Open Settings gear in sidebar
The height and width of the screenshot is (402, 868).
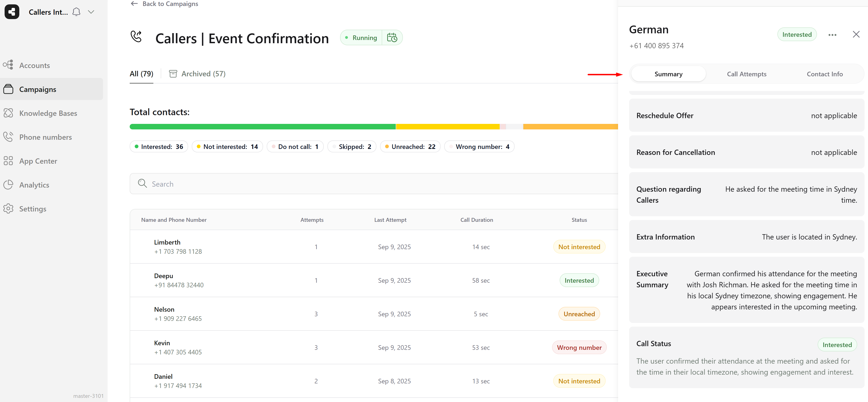pos(32,209)
